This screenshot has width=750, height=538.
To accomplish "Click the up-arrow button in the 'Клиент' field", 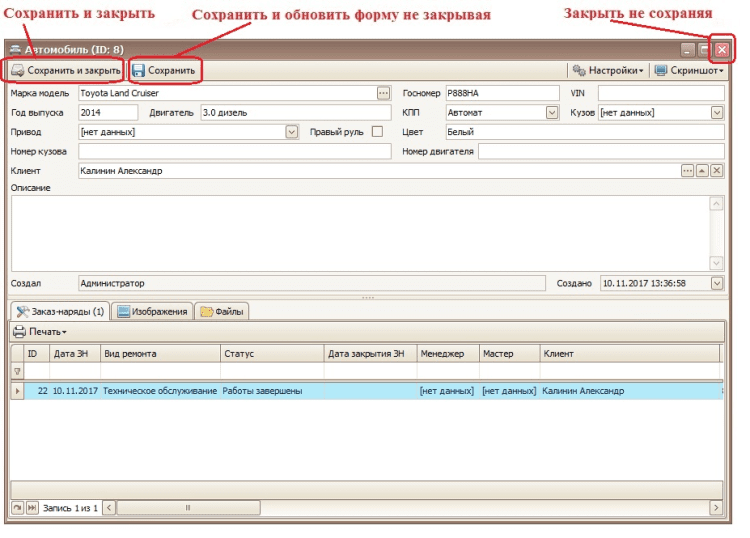I will tap(702, 171).
